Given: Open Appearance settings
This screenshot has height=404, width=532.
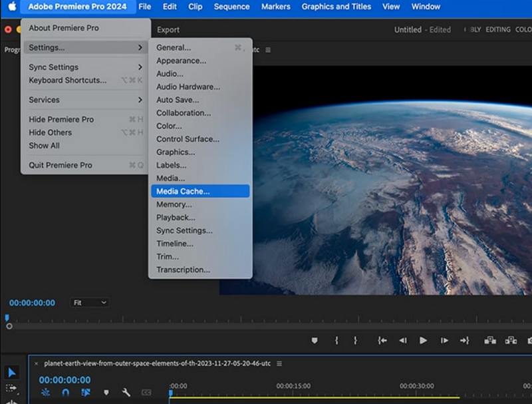Looking at the screenshot, I should tap(200, 61).
